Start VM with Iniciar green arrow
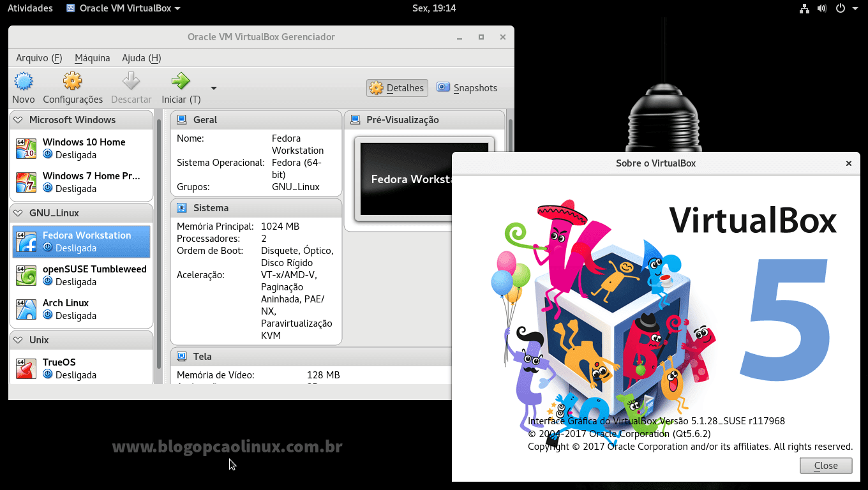The height and width of the screenshot is (490, 868). point(181,82)
